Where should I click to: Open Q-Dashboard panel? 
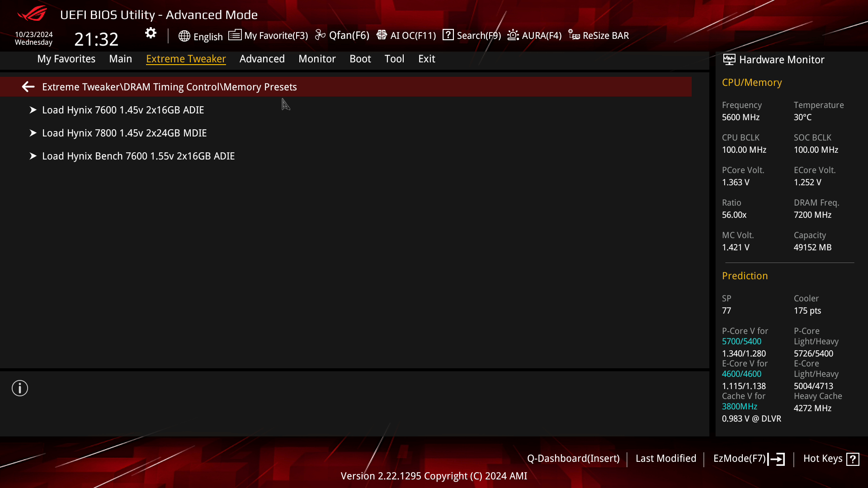point(573,458)
